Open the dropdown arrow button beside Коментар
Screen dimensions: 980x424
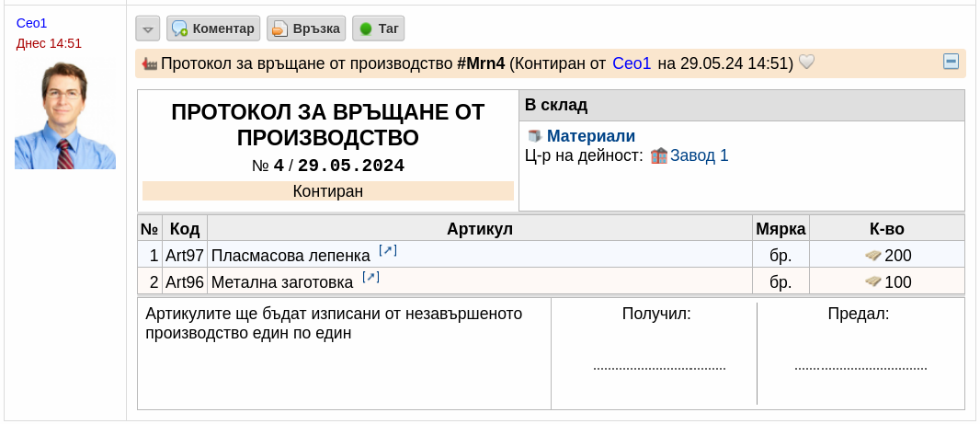point(147,29)
